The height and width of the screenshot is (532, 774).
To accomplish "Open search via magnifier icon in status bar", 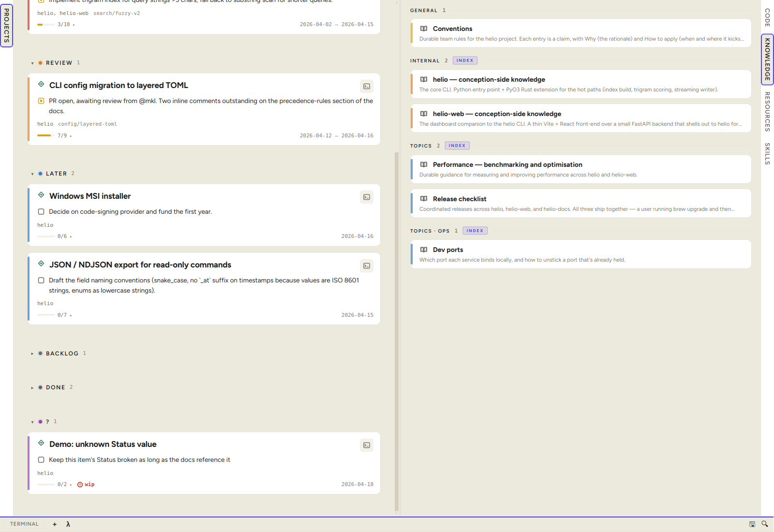I will pos(765,524).
